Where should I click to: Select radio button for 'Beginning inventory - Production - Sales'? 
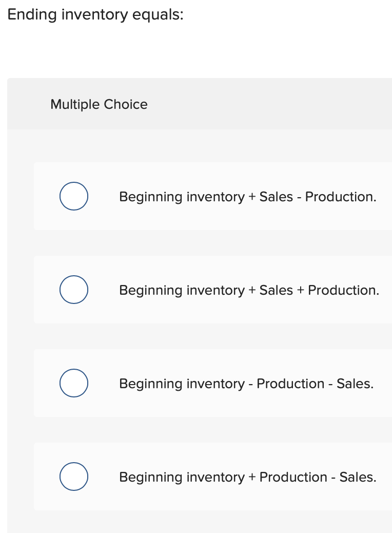(73, 383)
